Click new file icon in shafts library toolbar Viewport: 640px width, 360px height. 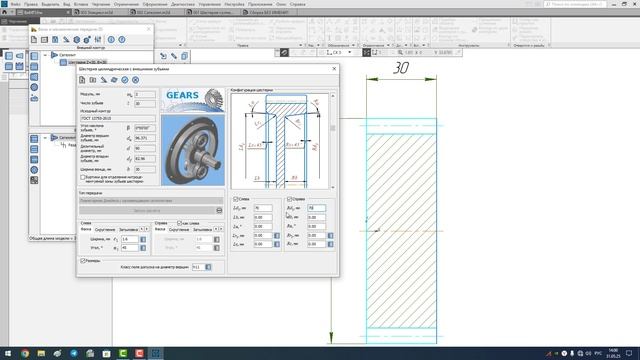click(x=34, y=40)
